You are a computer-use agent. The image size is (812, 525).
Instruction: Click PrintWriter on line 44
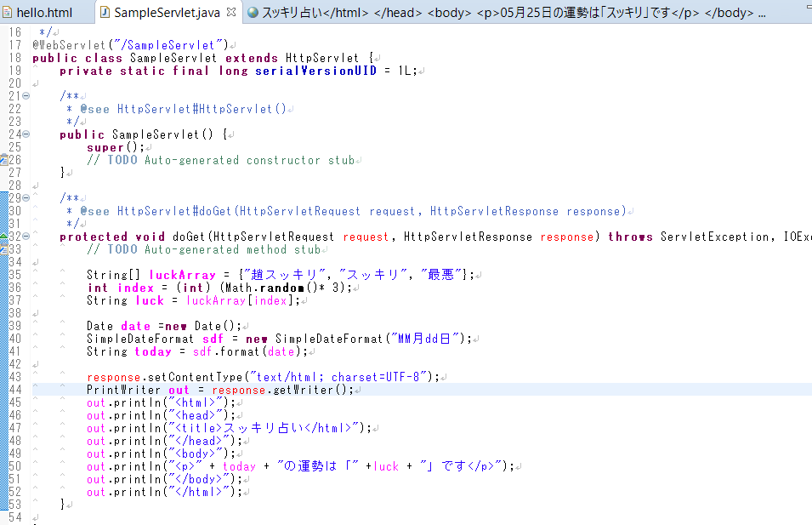click(x=123, y=390)
